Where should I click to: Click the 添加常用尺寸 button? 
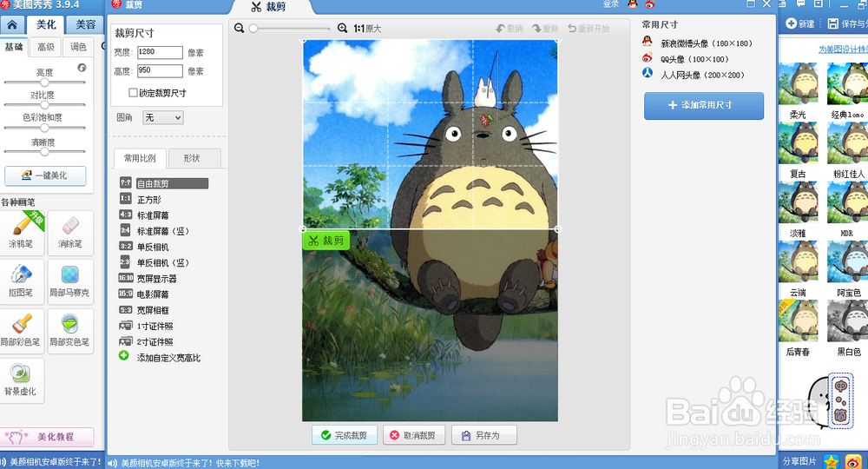point(704,105)
